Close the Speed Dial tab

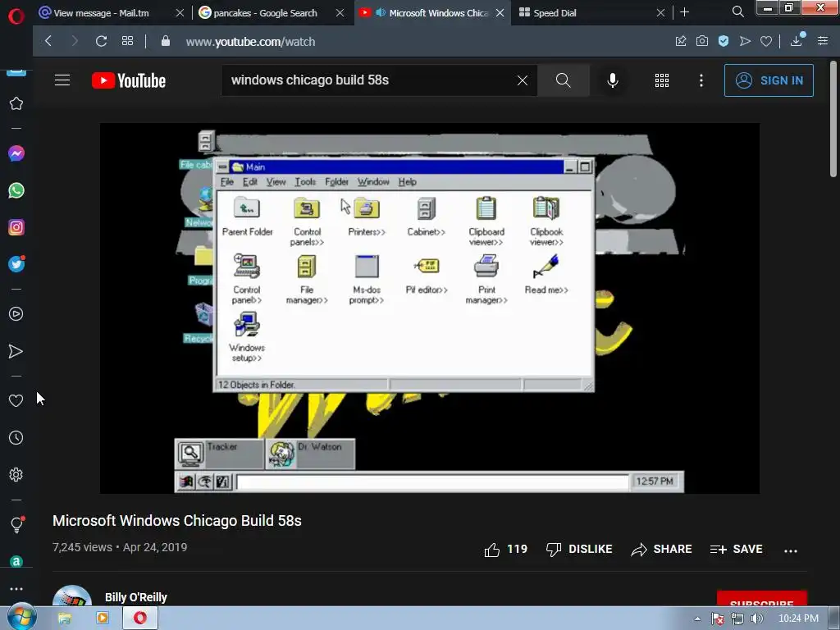(660, 13)
